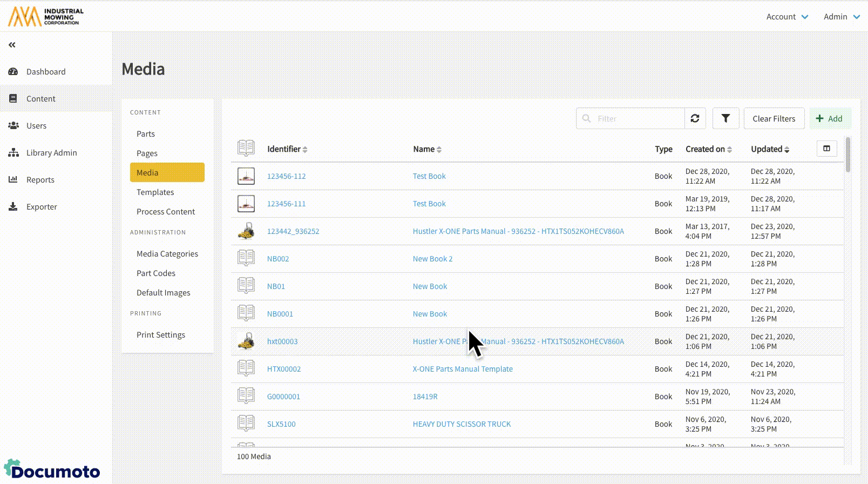This screenshot has width=868, height=484.
Task: Open the column chooser icon in table header
Action: click(826, 149)
